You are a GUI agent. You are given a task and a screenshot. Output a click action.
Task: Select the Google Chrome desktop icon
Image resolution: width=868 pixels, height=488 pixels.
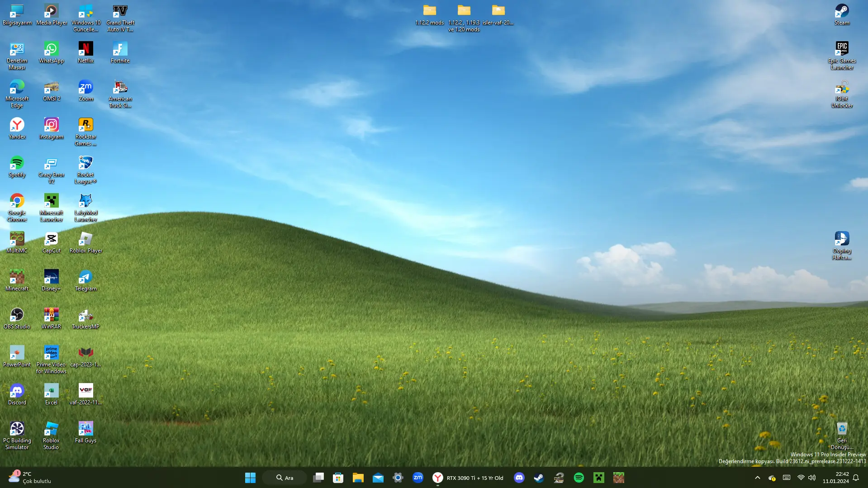pyautogui.click(x=17, y=208)
